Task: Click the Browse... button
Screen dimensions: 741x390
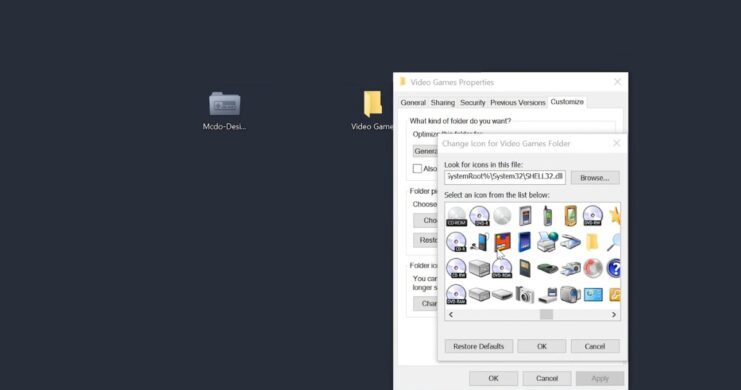Action: (x=595, y=178)
